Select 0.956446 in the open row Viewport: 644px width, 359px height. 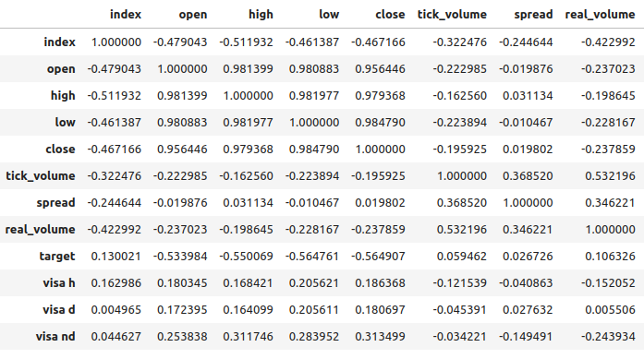point(380,68)
